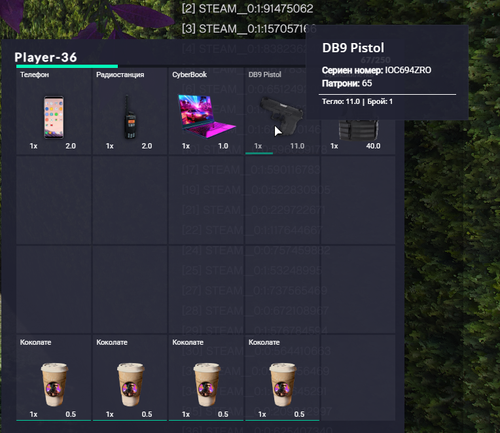The image size is (500, 433).
Task: Click the faded 67/250 weight counter
Action: coord(375,60)
